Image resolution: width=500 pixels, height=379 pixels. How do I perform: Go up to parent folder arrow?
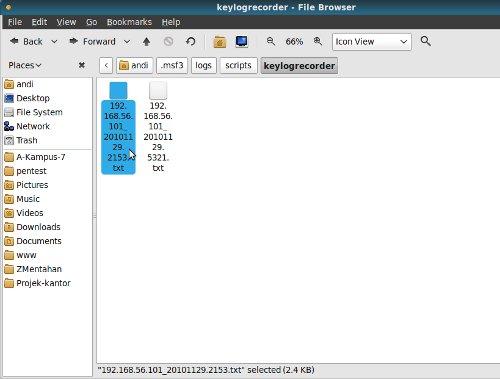pos(146,42)
